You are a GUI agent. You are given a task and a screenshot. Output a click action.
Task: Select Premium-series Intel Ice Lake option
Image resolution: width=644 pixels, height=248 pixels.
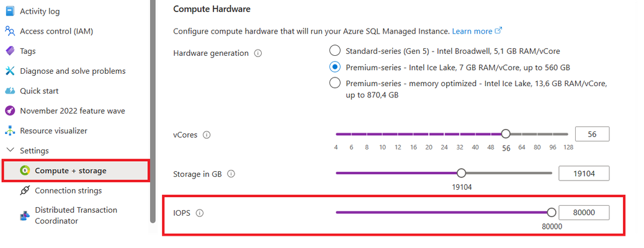(335, 67)
